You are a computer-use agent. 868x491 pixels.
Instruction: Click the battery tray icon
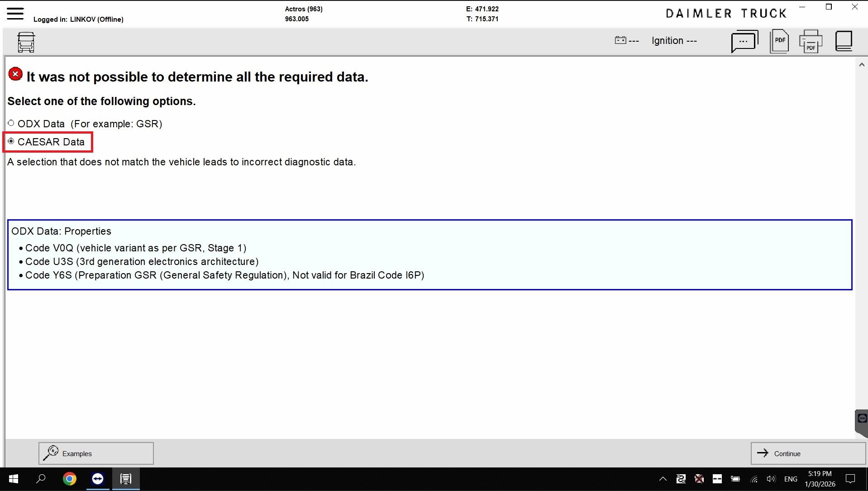735,479
